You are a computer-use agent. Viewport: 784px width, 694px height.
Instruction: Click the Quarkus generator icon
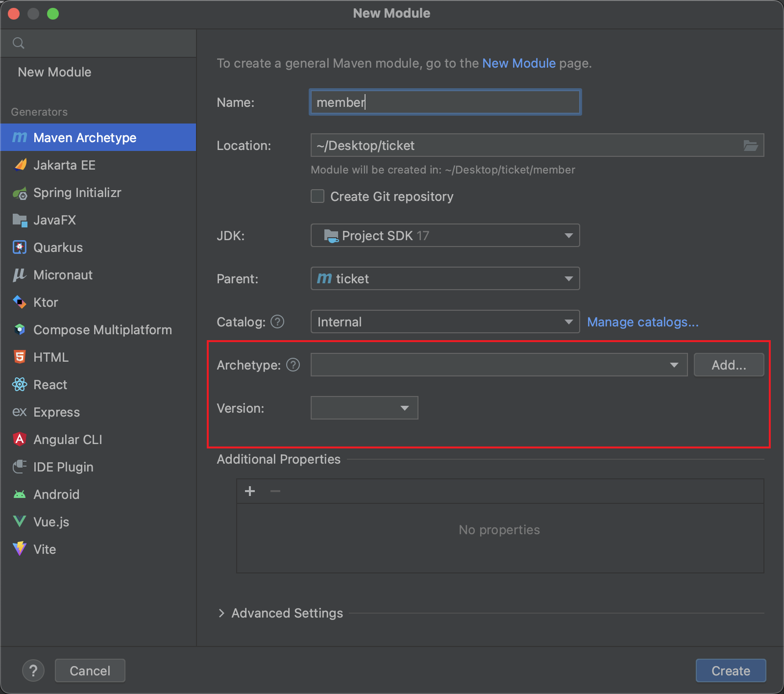(x=20, y=248)
